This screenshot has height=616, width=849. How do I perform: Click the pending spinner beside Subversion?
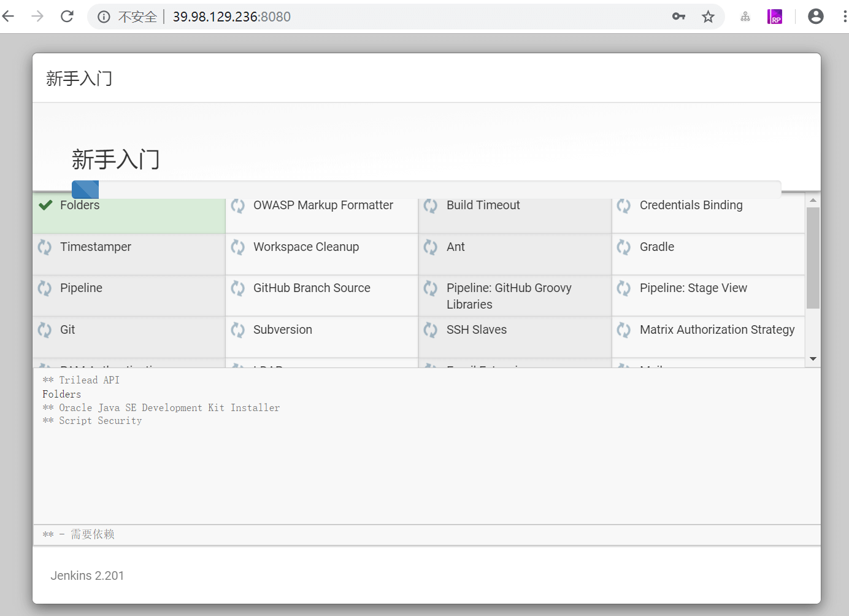238,330
